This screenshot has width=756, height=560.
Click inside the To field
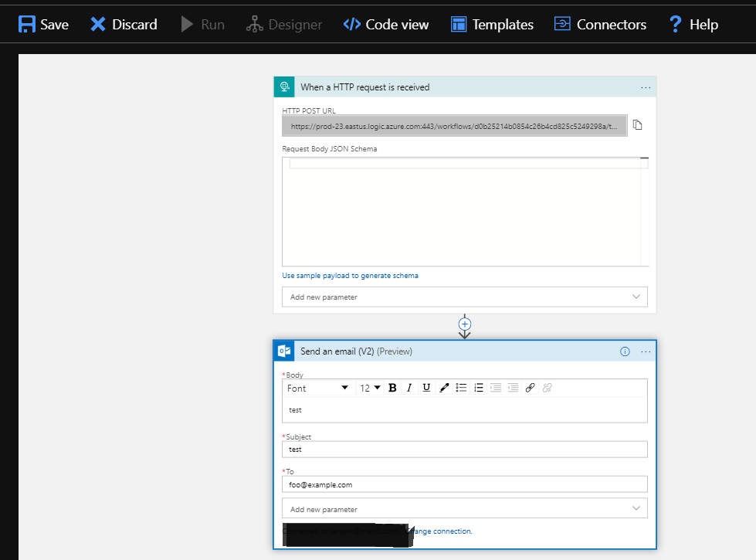(464, 484)
